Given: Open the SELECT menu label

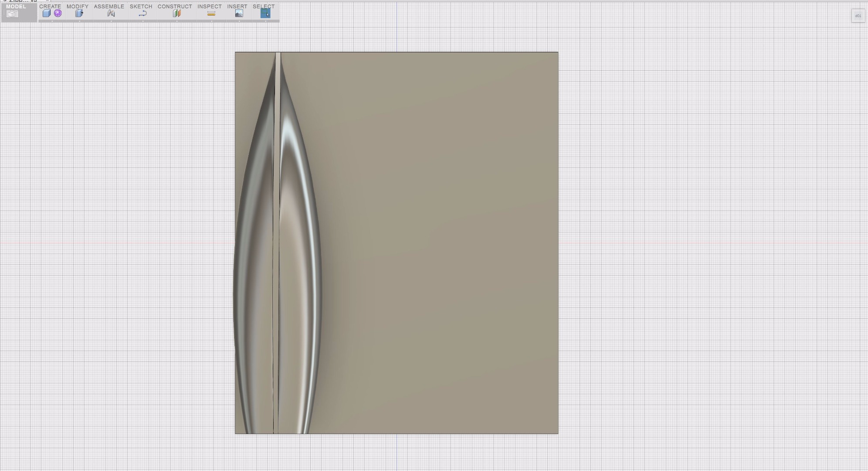Looking at the screenshot, I should tap(264, 6).
